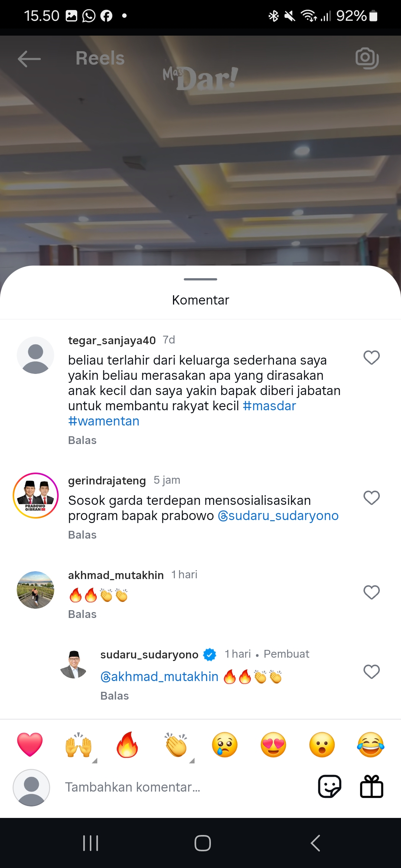Open the sticker picker icon
The width and height of the screenshot is (401, 868).
pyautogui.click(x=329, y=786)
